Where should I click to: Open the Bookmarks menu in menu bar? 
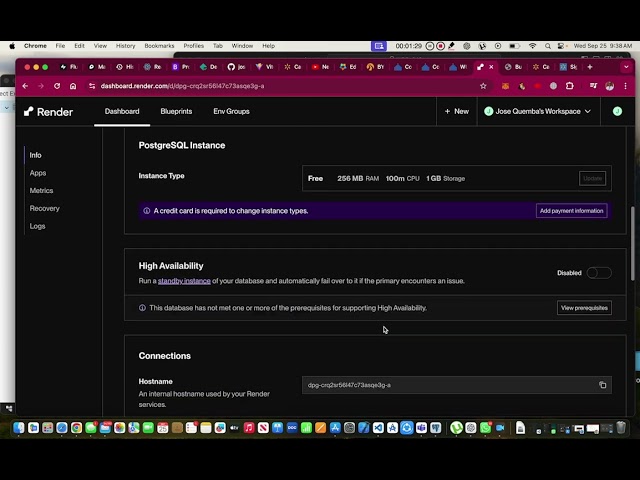pos(159,46)
